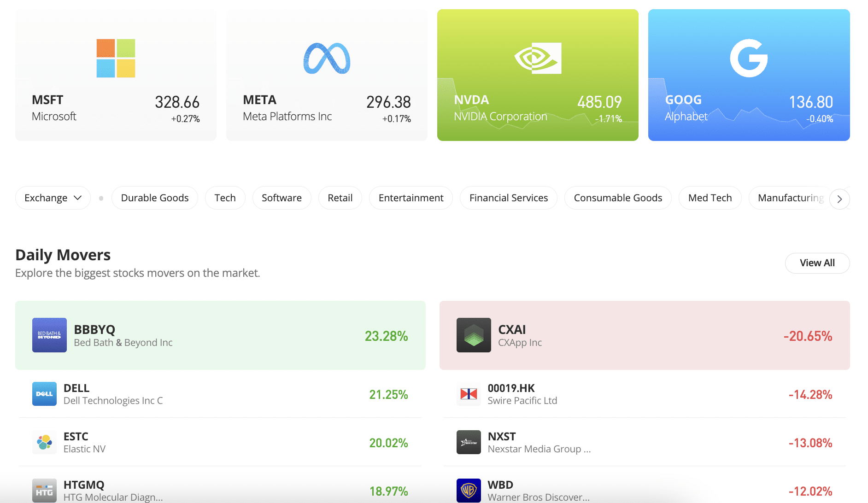
Task: Choose the Manufacturing filter
Action: [x=790, y=198]
